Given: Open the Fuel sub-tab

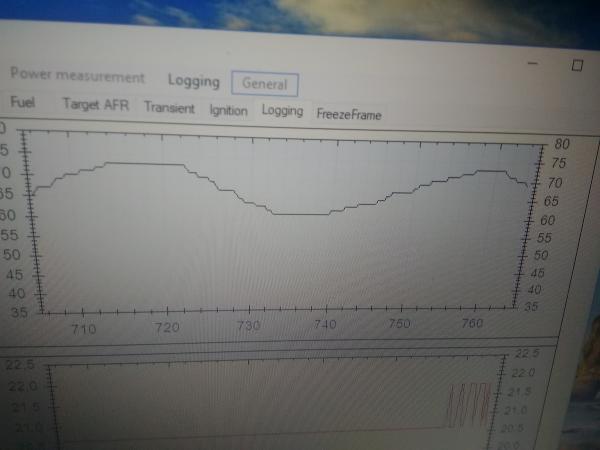Looking at the screenshot, I should [x=22, y=103].
